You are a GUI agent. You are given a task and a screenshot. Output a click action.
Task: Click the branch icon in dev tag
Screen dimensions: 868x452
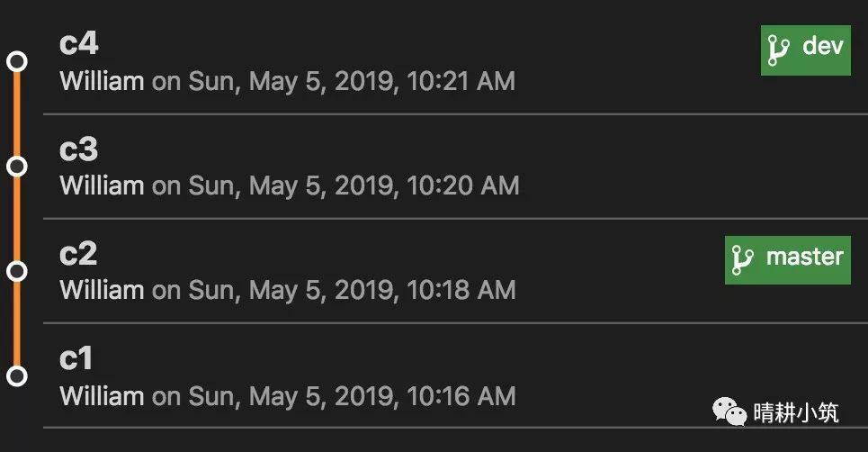pyautogui.click(x=778, y=49)
